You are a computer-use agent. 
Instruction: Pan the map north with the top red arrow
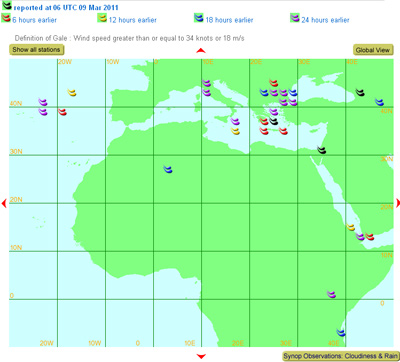201,51
